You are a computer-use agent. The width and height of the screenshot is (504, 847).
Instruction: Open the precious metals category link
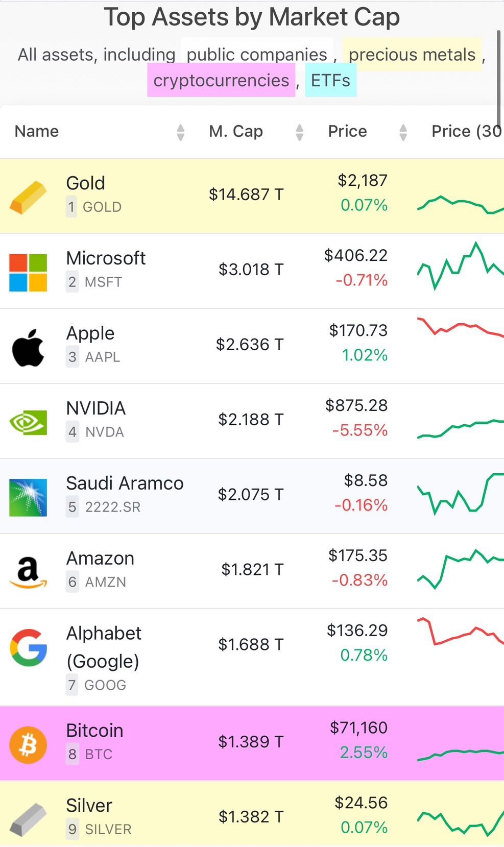coord(412,54)
